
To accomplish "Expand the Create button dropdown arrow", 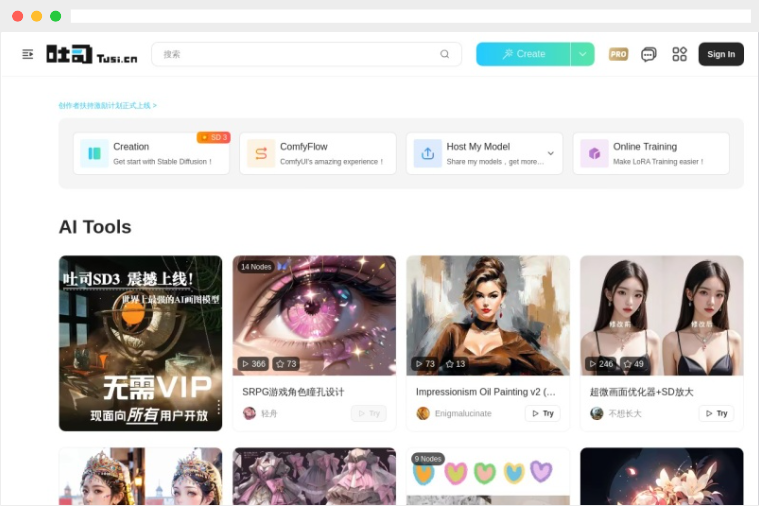I will click(583, 54).
